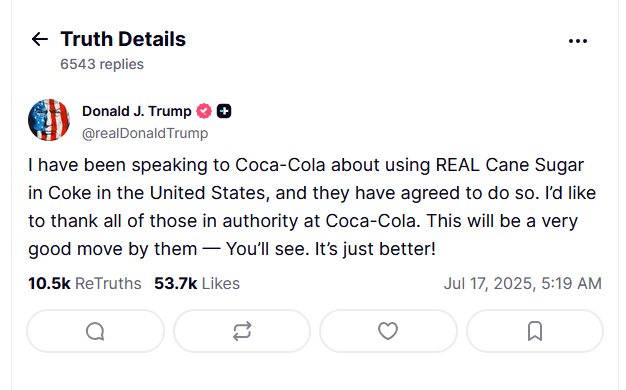Click the @realDonaldTrump handle

pyautogui.click(x=145, y=133)
